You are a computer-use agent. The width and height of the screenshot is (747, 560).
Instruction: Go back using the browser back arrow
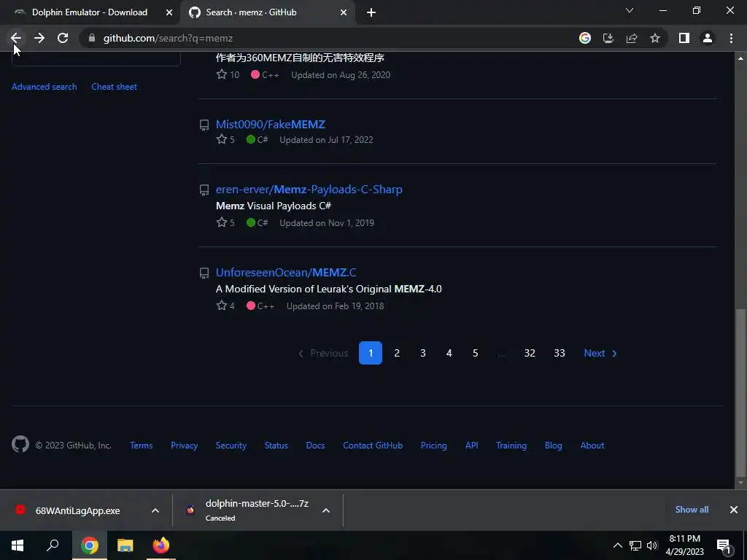(x=16, y=38)
